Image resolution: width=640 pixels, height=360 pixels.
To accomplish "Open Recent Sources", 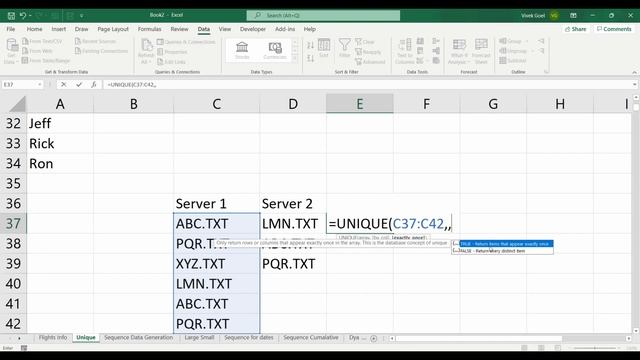I will click(x=96, y=42).
